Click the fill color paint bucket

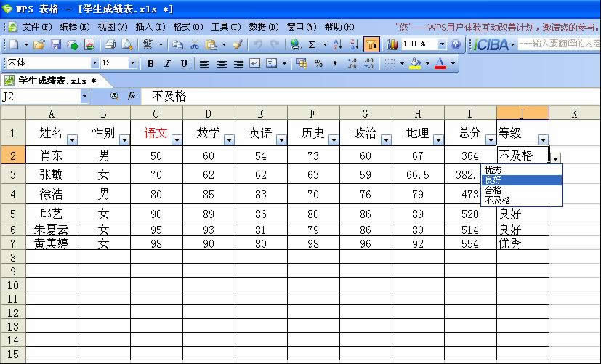pyautogui.click(x=415, y=63)
